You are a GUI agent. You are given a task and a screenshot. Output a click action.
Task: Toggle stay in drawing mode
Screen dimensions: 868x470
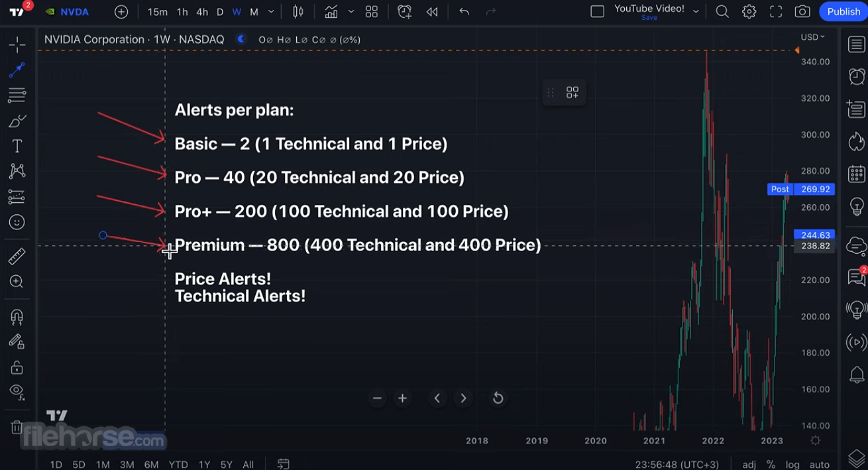(17, 342)
